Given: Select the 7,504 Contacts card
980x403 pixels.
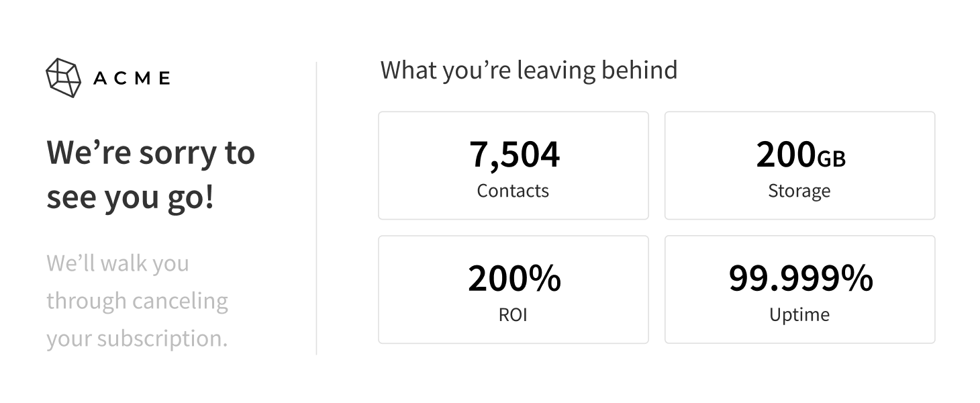Looking at the screenshot, I should tap(513, 165).
